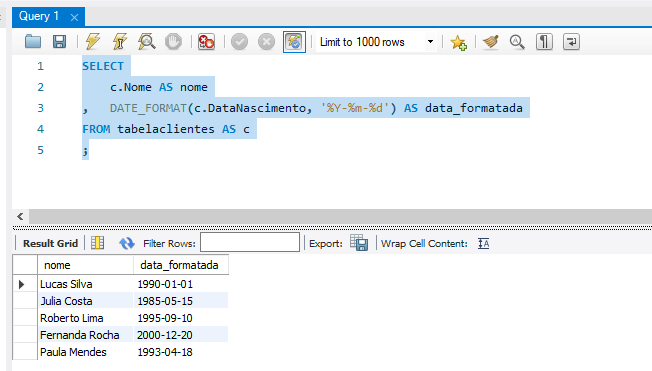Select the Paula Mendes cell

[86, 352]
